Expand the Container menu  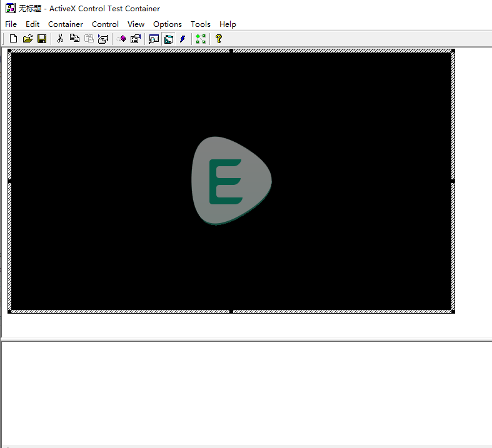coord(66,24)
